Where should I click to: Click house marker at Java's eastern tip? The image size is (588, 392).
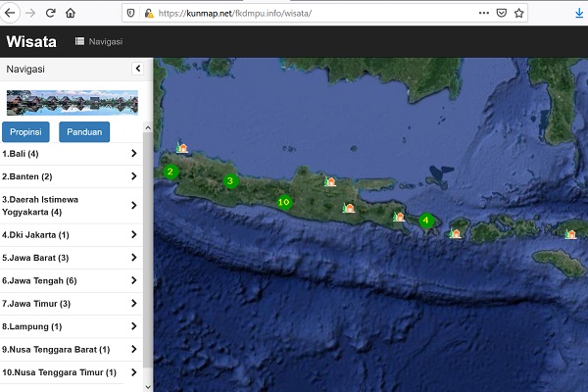tap(399, 217)
